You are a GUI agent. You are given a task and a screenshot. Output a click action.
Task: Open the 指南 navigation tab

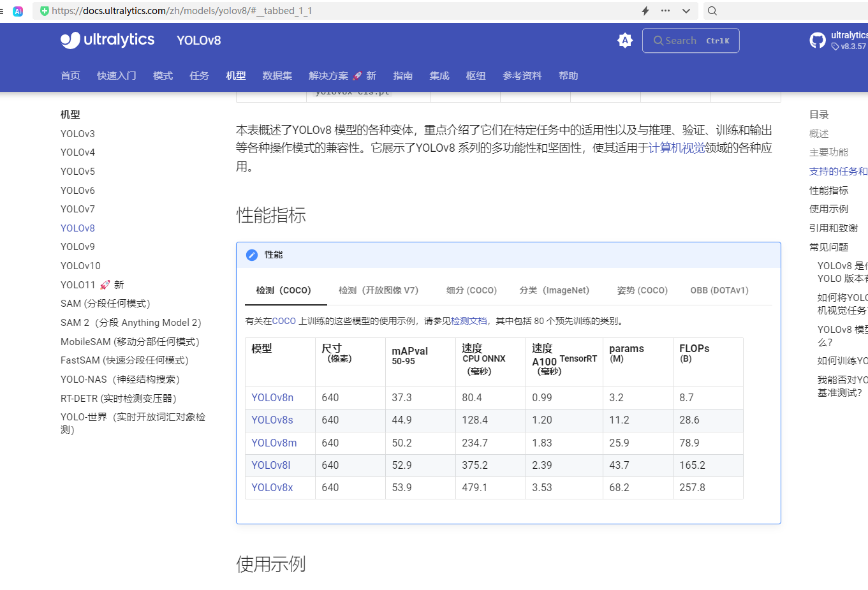pyautogui.click(x=403, y=76)
